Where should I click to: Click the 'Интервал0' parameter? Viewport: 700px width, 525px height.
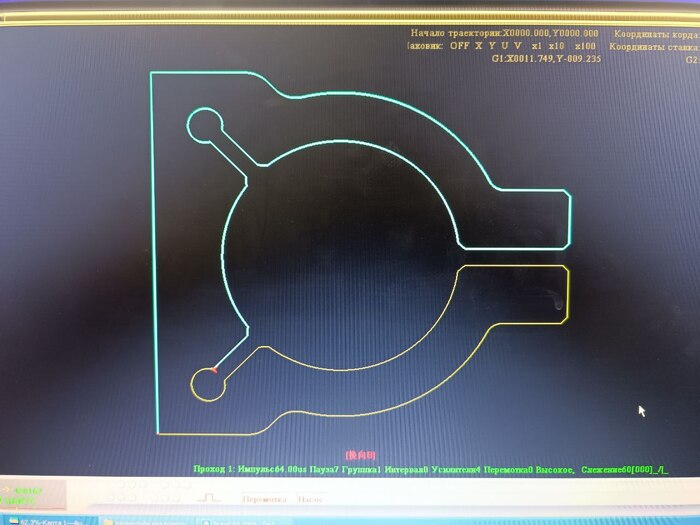pos(406,469)
